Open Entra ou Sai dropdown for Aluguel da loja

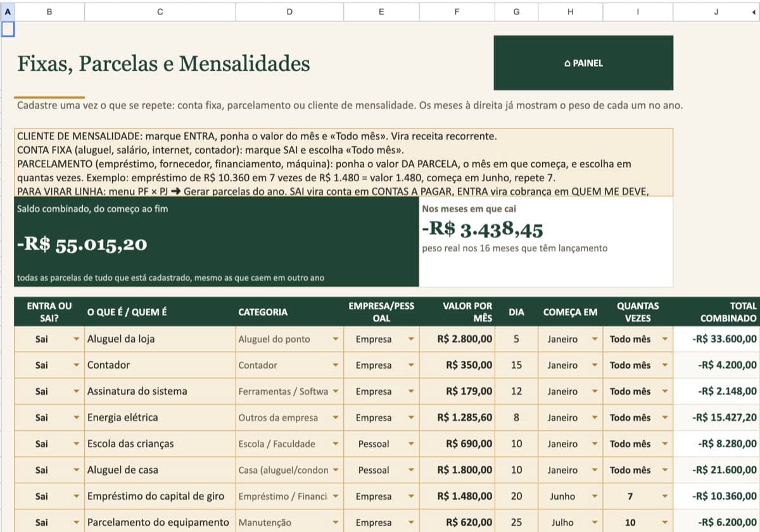tap(76, 339)
